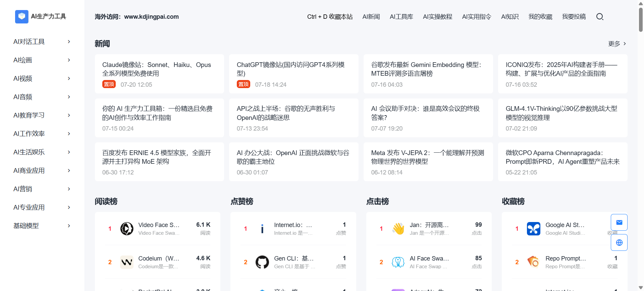
Task: Expand AI视频 category chevron
Action: (x=69, y=78)
